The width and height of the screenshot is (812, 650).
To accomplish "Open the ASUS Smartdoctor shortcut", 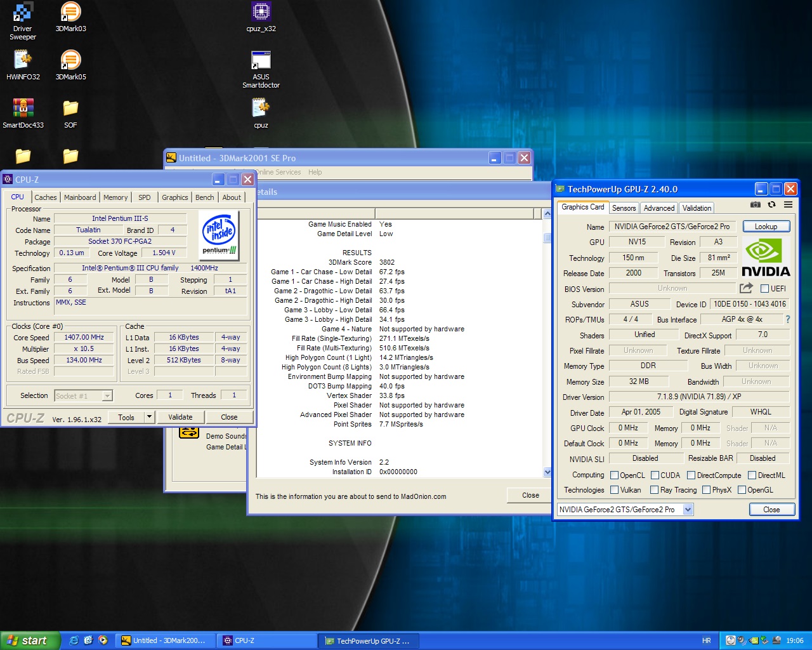I will pos(261,70).
